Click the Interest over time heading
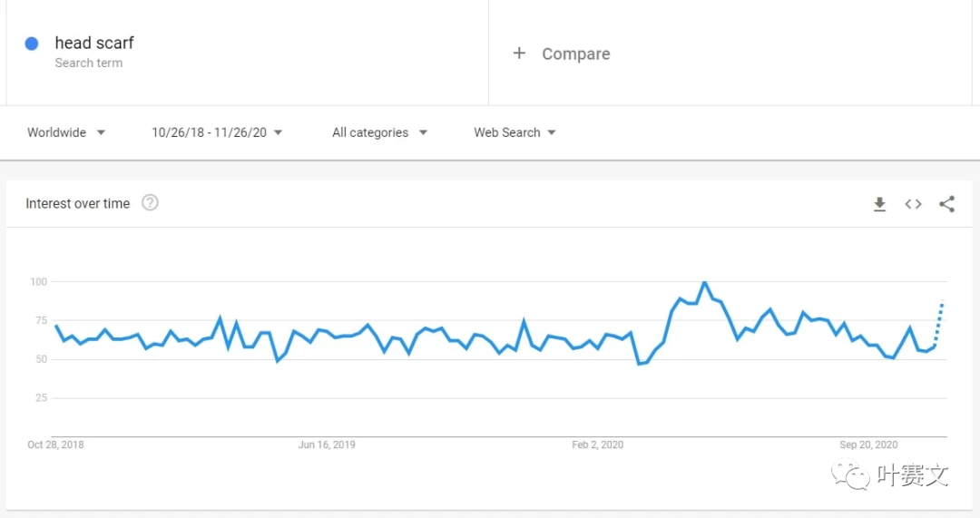Screen dimensions: 980x518 (x=78, y=204)
